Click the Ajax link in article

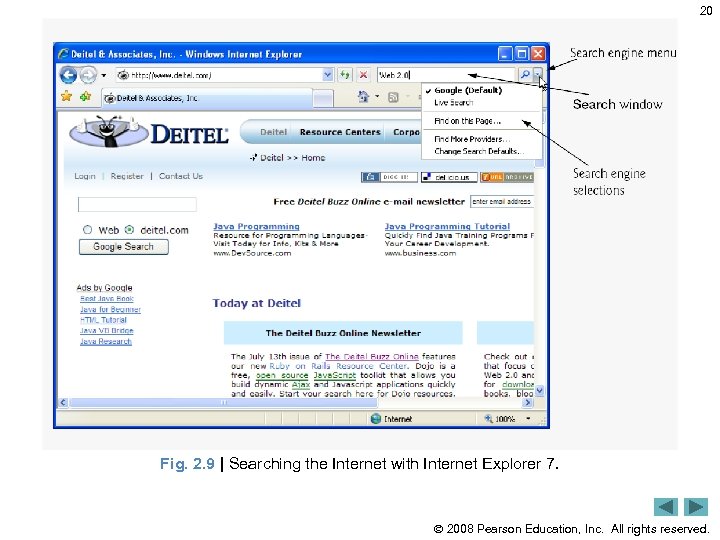[x=301, y=384]
